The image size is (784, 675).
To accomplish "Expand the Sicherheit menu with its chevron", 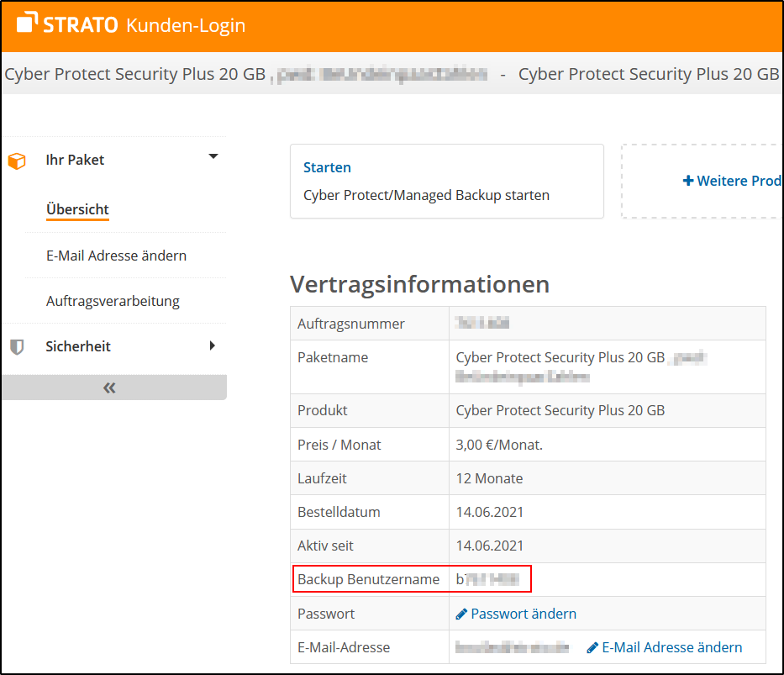I will point(213,345).
